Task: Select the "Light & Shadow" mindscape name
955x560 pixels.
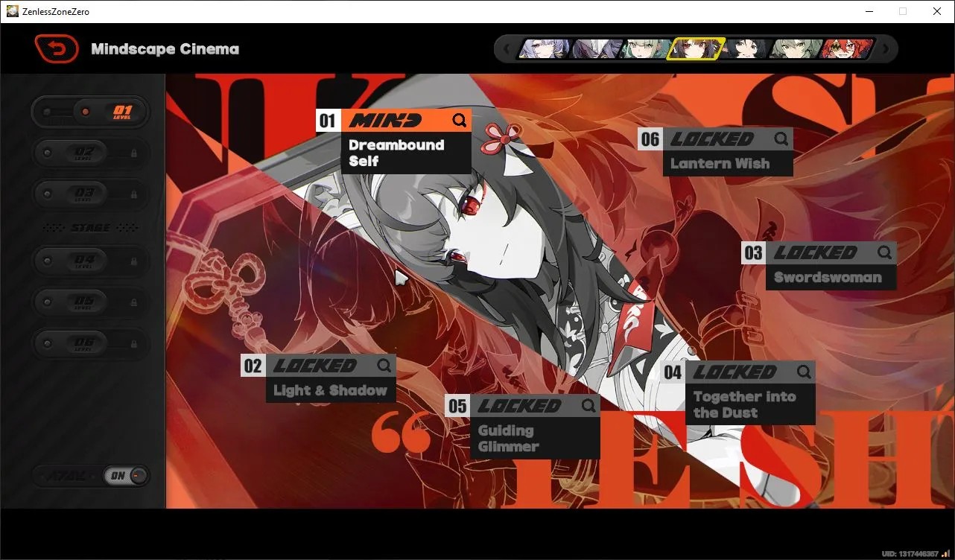Action: point(330,390)
